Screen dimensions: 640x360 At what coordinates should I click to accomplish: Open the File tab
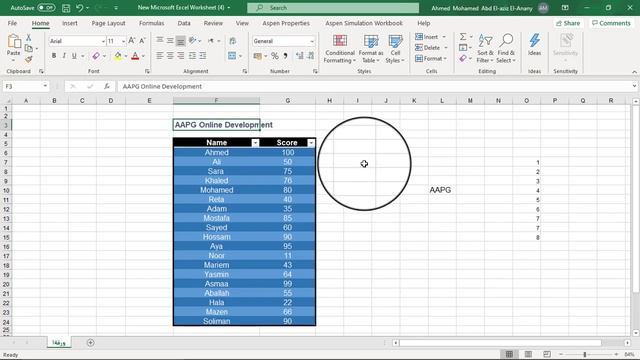coord(12,23)
